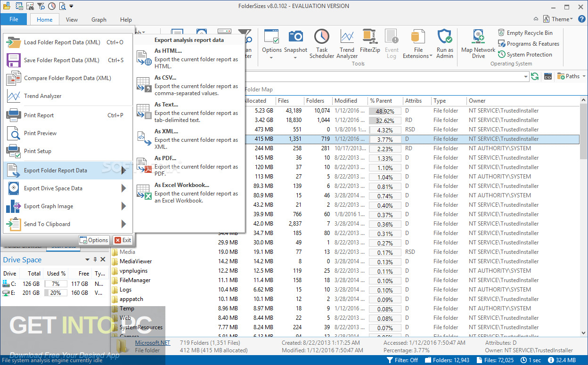
Task: Expand Export Folder Report Data submenu
Action: (x=67, y=170)
